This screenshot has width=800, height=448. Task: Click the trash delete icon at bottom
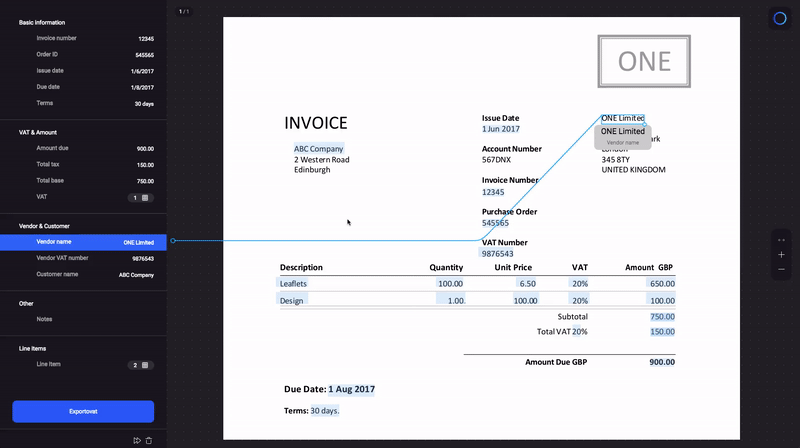149,440
